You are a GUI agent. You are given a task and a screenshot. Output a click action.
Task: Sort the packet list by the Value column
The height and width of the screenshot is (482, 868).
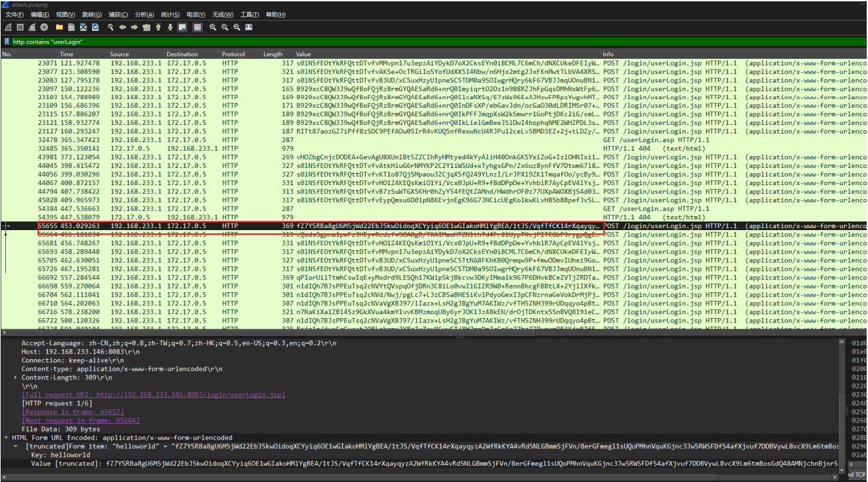448,54
